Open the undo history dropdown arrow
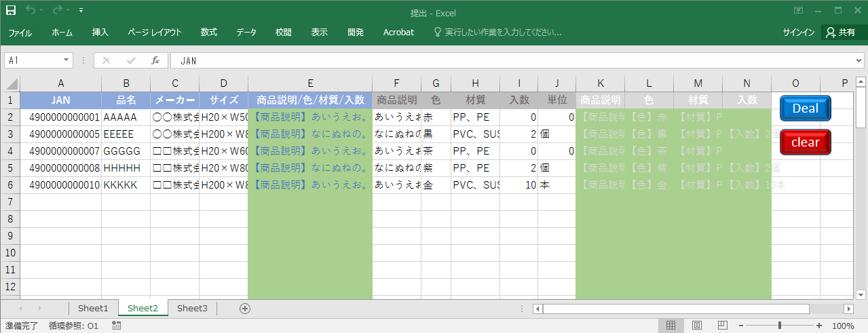 [x=41, y=11]
